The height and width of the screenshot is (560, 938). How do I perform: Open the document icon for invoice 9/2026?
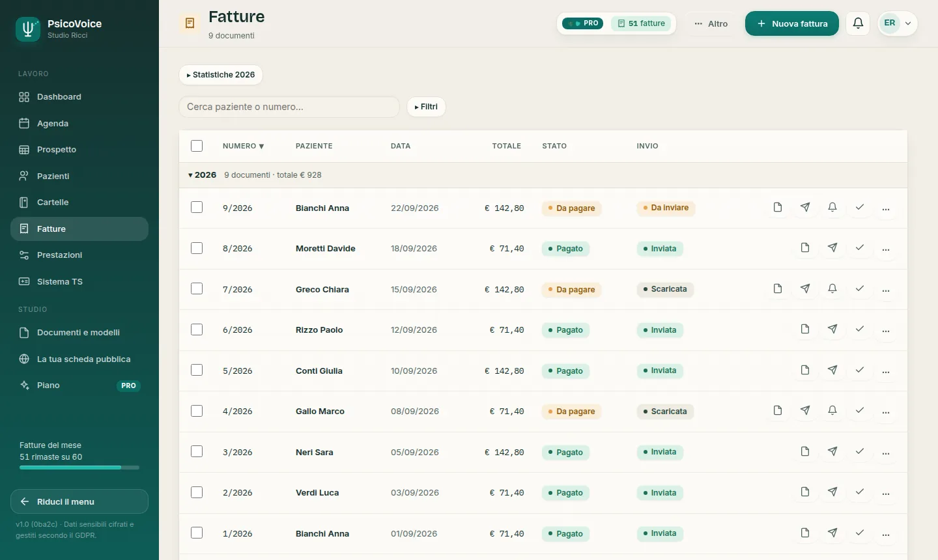[x=778, y=207]
